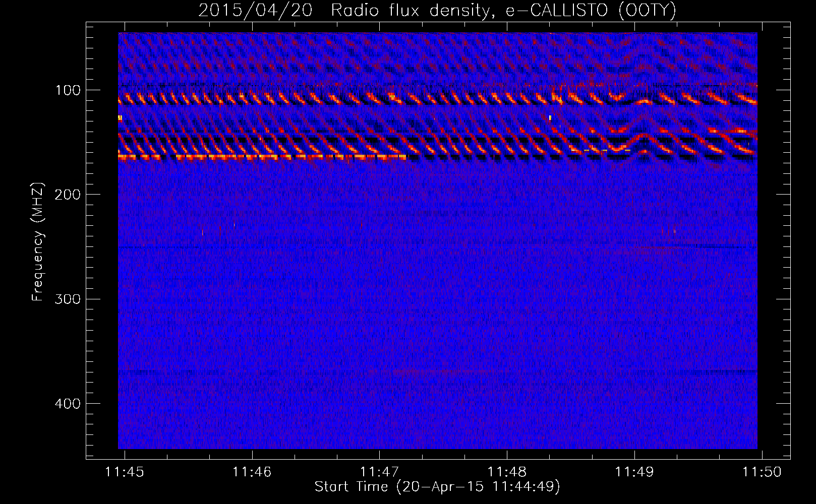Image resolution: width=816 pixels, height=504 pixels.
Task: Click the frequency tick label '300'
Action: point(68,299)
